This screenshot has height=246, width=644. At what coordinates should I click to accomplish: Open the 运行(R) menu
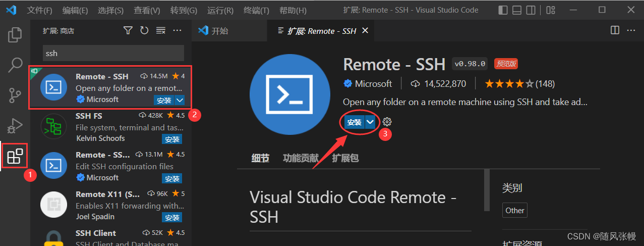pos(220,10)
